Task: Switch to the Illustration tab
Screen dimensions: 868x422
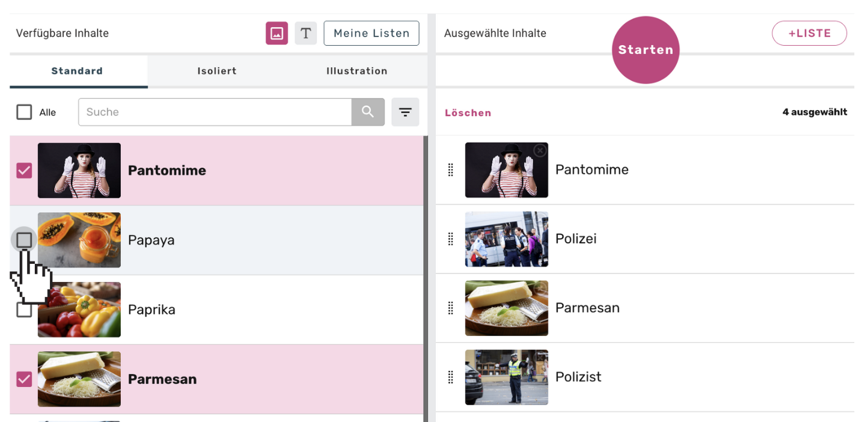Action: click(357, 72)
